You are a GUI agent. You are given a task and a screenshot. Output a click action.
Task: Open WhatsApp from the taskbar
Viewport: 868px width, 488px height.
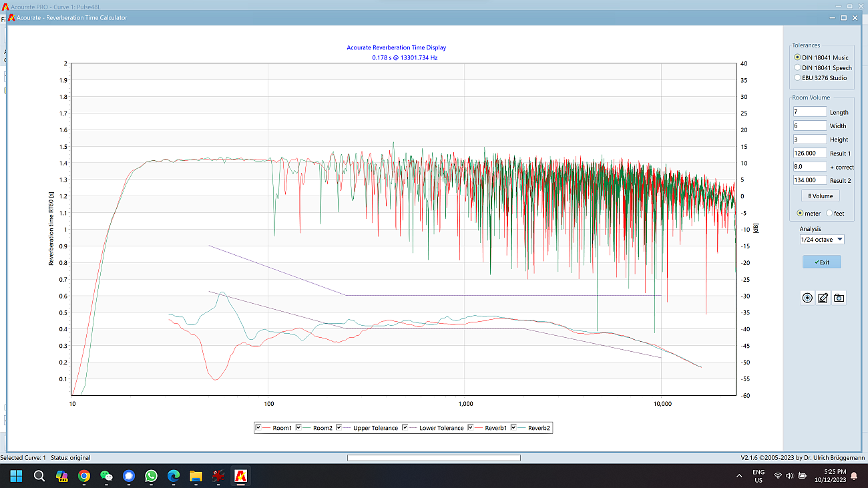click(152, 476)
